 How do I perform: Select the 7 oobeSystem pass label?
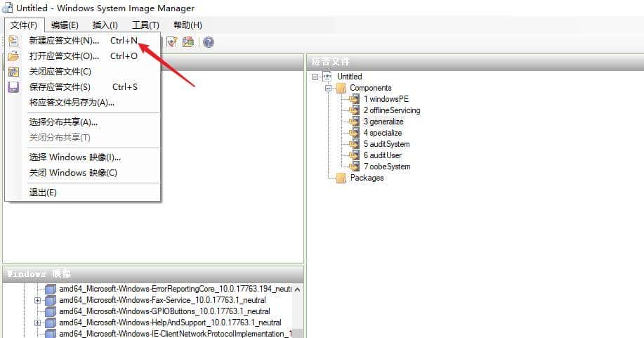pyautogui.click(x=387, y=167)
